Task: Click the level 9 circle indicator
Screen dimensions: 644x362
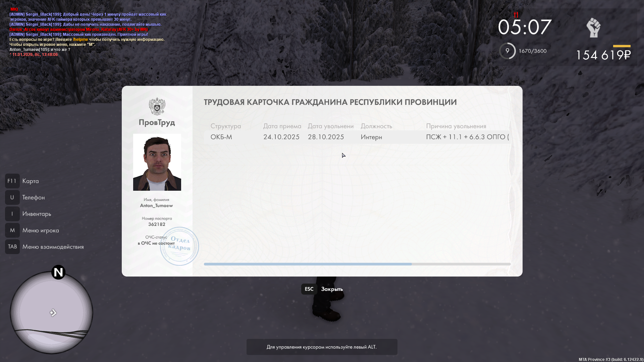Action: click(x=507, y=51)
